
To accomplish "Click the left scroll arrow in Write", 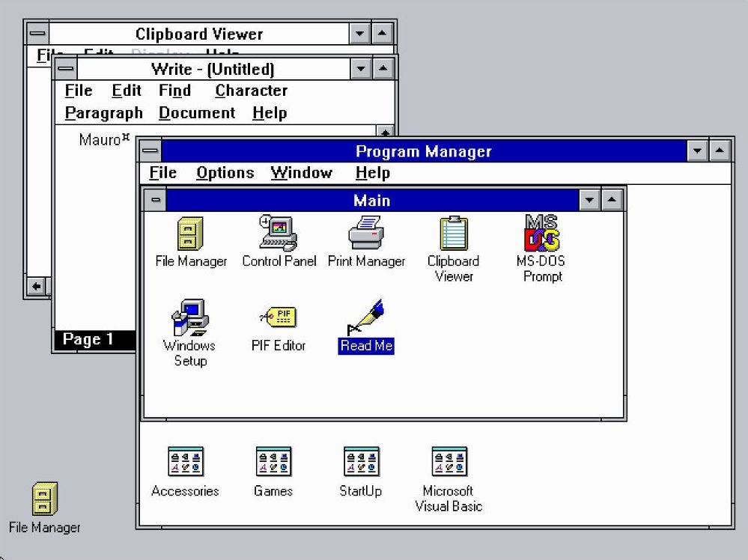I will [36, 286].
